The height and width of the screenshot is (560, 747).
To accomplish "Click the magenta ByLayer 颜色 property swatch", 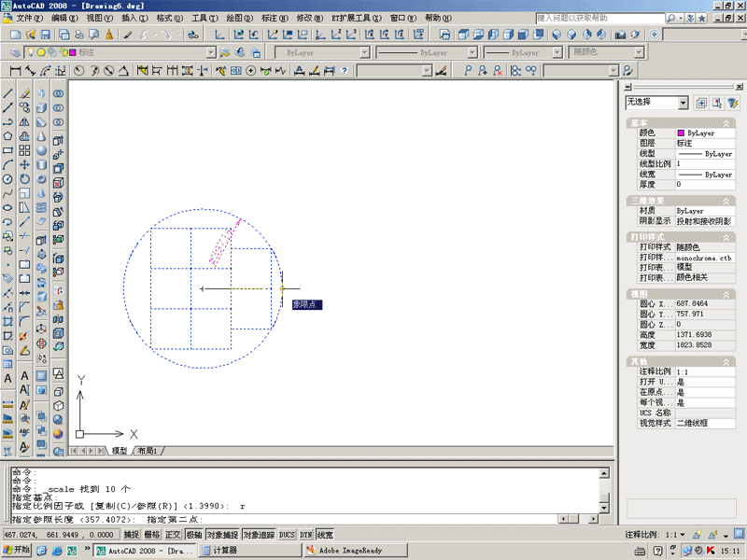I will click(x=681, y=133).
